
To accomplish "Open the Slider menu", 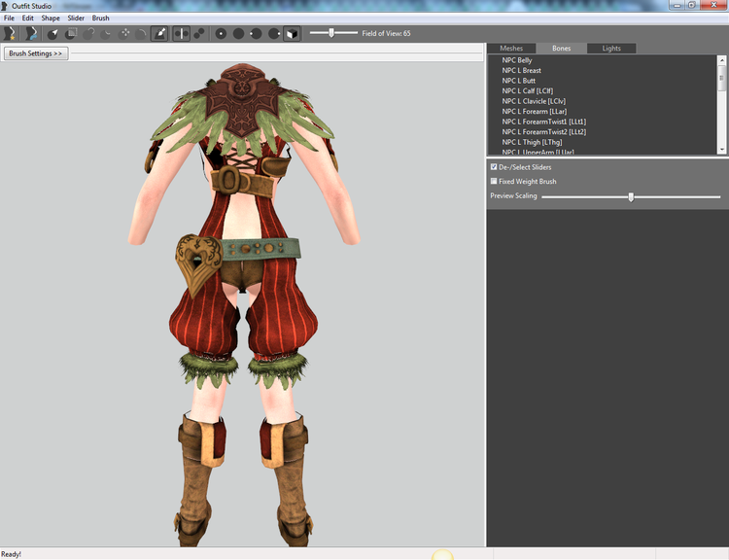I will tap(76, 18).
